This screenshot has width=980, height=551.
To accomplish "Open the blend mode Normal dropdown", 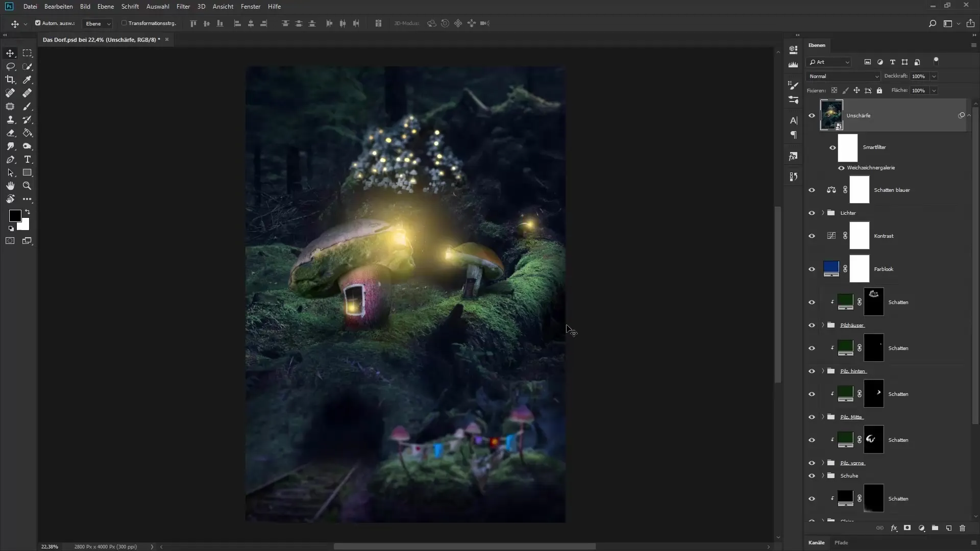I will [x=843, y=77].
